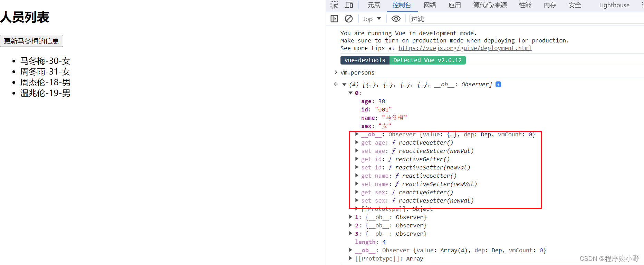Open the Lighthouse tab

614,5
